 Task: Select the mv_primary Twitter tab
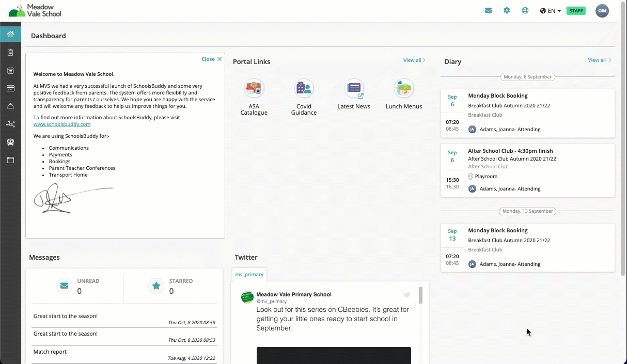click(249, 275)
